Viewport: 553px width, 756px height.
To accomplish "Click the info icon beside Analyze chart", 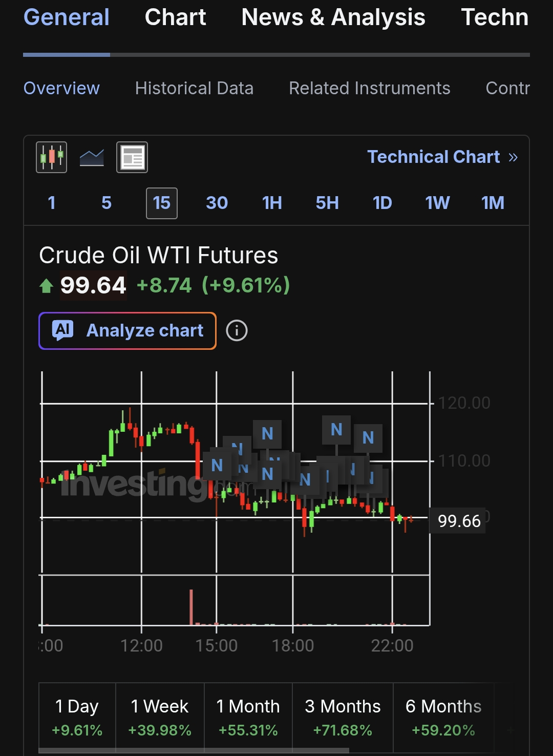I will tap(237, 331).
